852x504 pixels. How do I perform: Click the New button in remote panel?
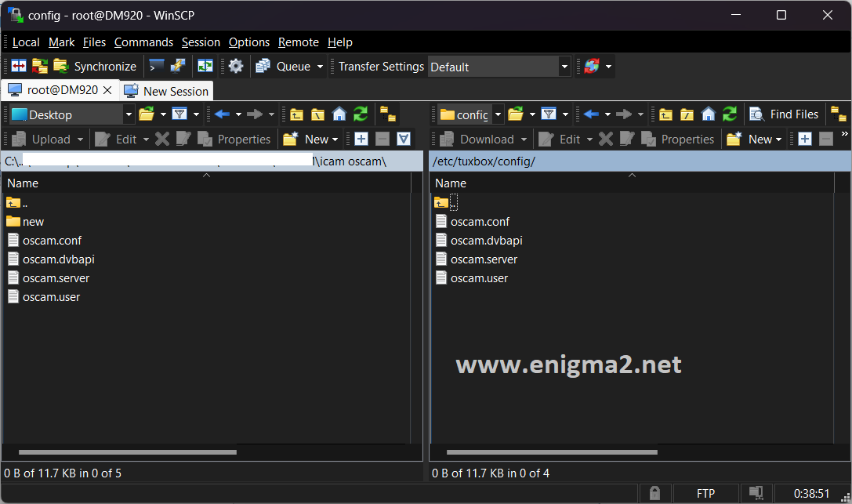[x=755, y=139]
